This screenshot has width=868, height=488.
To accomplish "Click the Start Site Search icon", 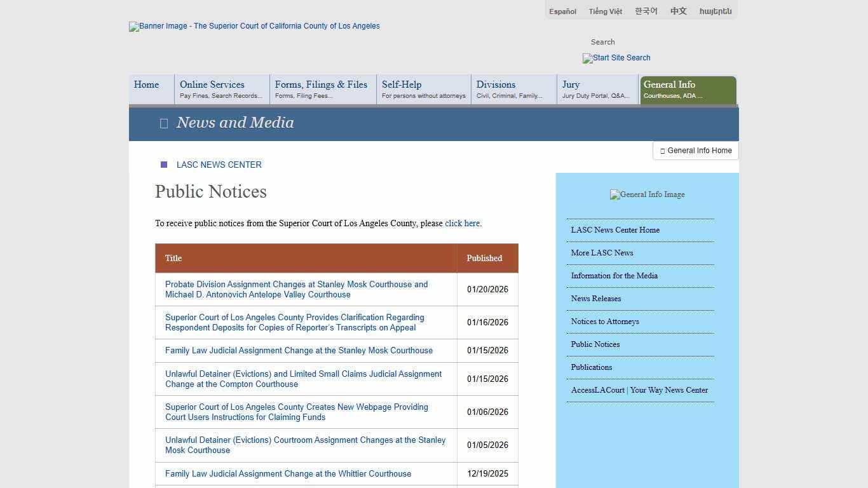I will (x=616, y=58).
